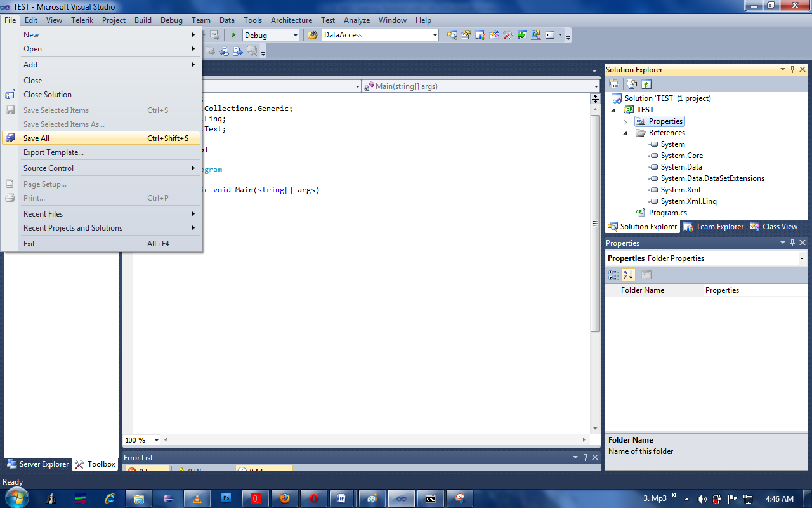This screenshot has height=508, width=812.
Task: Choose Save All from the File menu
Action: (x=101, y=138)
